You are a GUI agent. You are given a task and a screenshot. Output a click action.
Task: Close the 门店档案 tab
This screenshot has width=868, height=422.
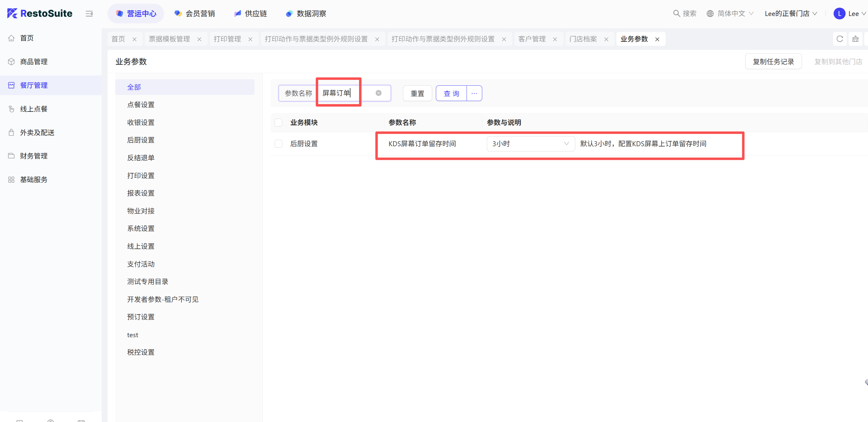(x=606, y=39)
